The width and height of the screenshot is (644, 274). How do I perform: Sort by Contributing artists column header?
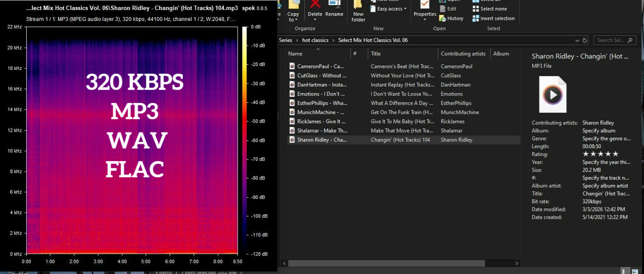[463, 54]
